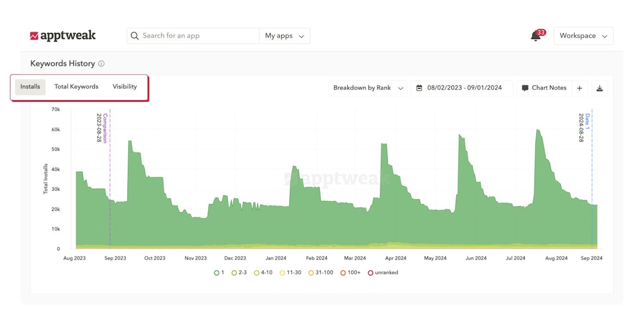Screen dimensions: 644x325
Task: Toggle the 11-30 rank legend item
Action: click(x=290, y=272)
